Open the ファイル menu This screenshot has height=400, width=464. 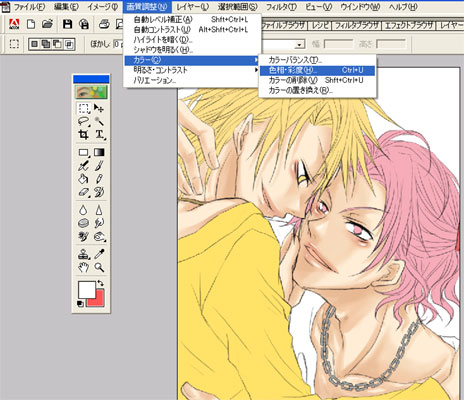click(29, 7)
